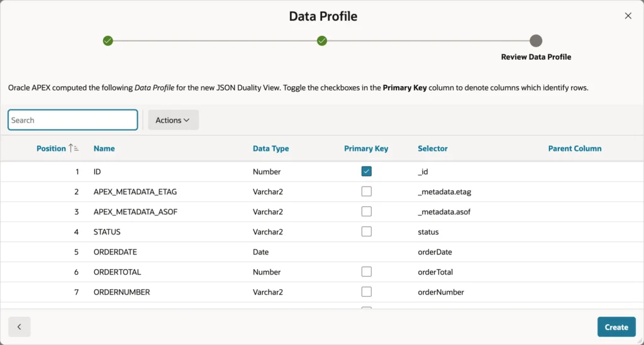Viewport: 644px width, 345px height.
Task: Click the ORDERDATE name cell
Action: 115,252
